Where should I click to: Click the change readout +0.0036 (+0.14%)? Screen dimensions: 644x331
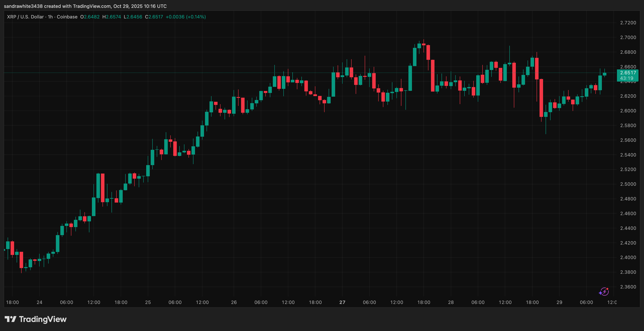(186, 17)
